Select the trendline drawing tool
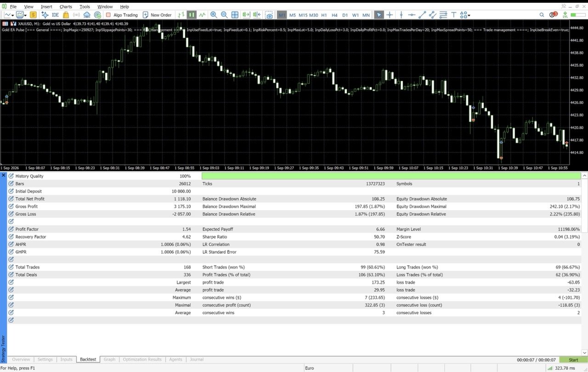This screenshot has width=588, height=372. 422,15
